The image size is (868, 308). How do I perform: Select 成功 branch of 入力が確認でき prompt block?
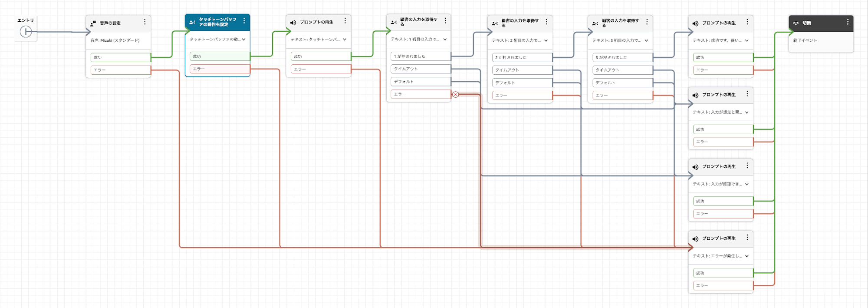pyautogui.click(x=723, y=201)
